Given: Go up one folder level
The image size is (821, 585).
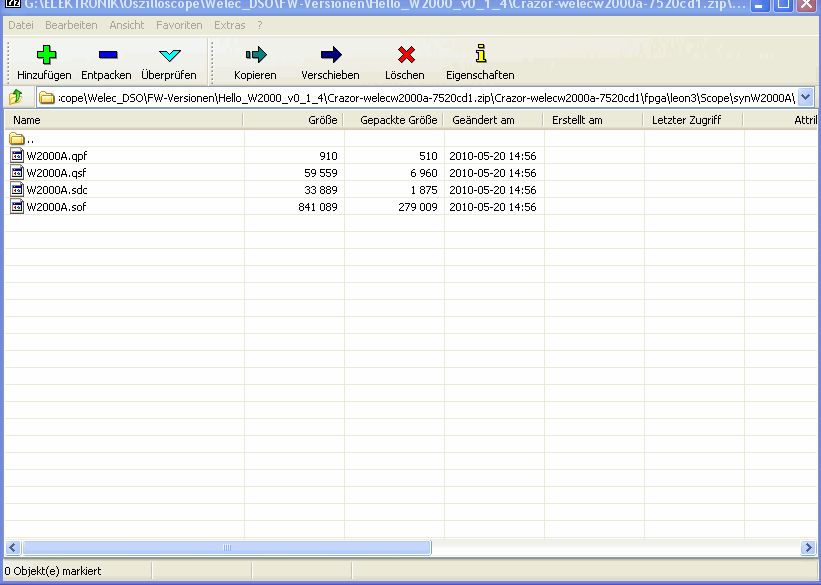Looking at the screenshot, I should click(x=16, y=98).
